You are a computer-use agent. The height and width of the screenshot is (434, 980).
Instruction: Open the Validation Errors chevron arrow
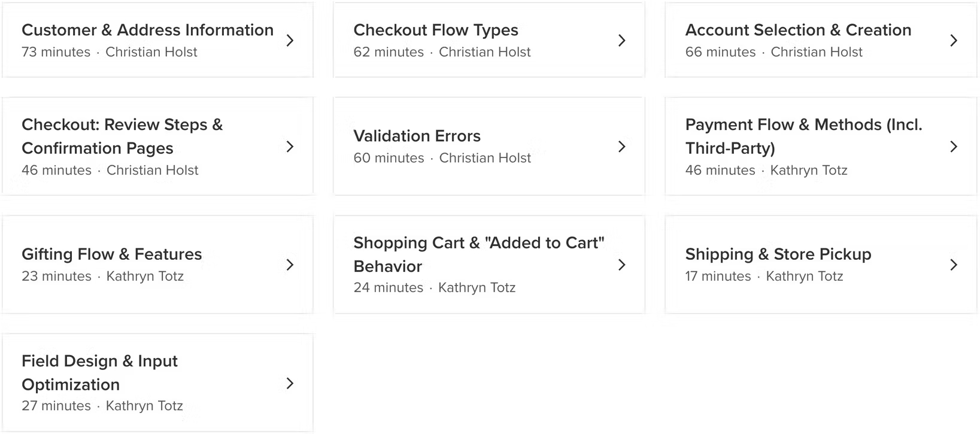pos(623,146)
